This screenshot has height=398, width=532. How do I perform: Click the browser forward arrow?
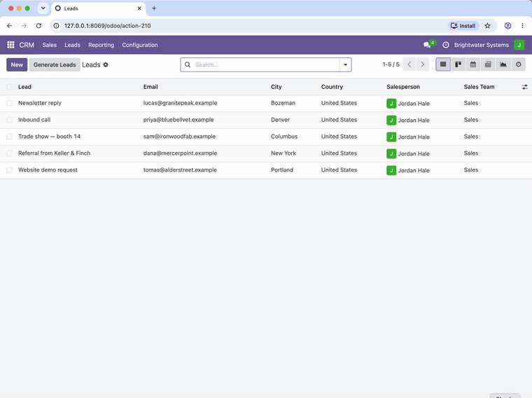pyautogui.click(x=24, y=26)
